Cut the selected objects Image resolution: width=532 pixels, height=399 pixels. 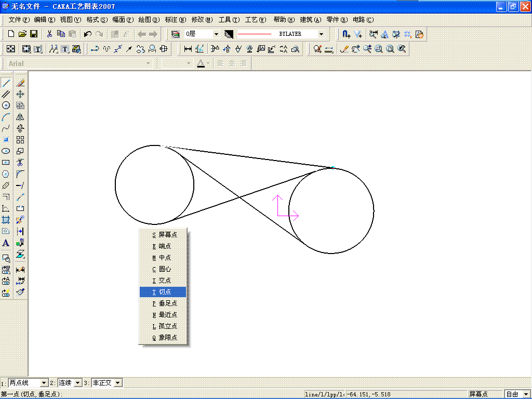tap(49, 34)
